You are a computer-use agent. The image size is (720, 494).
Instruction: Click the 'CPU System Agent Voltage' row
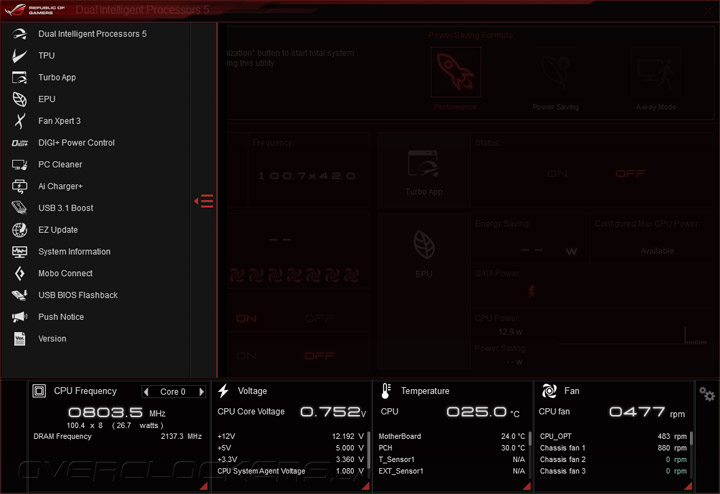click(x=290, y=471)
